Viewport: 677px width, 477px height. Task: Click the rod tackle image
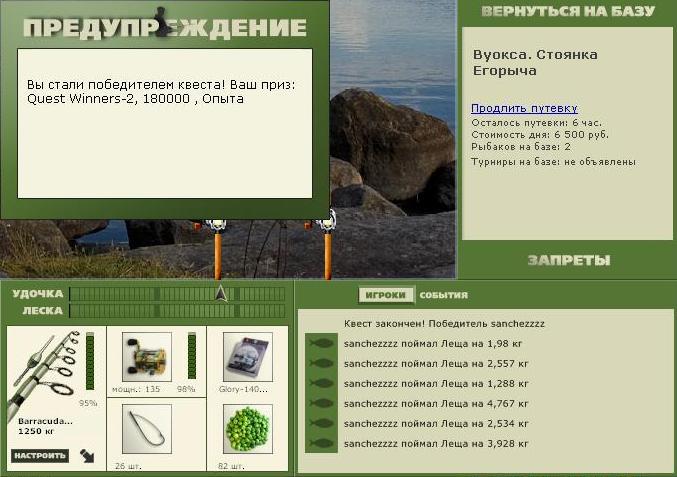(45, 373)
